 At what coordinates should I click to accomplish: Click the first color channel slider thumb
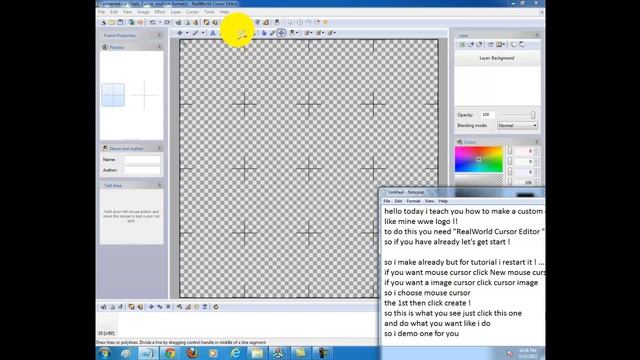[510, 151]
